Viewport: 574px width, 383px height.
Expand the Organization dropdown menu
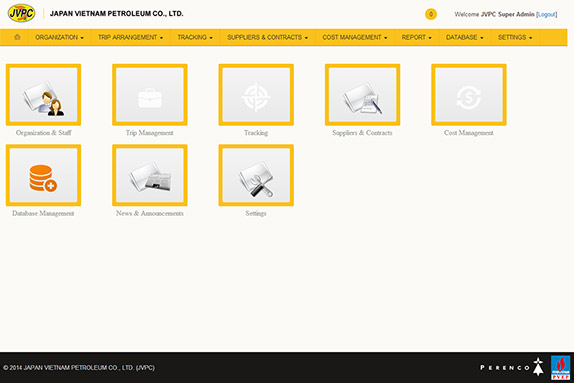59,37
